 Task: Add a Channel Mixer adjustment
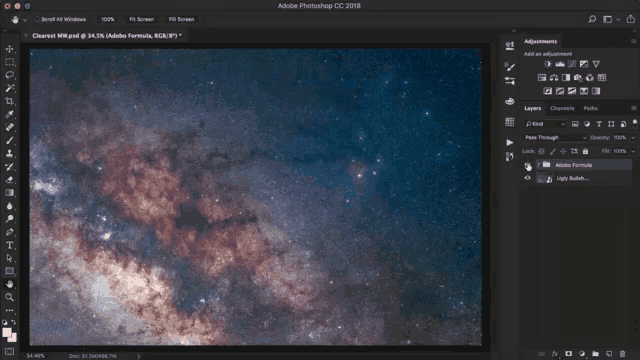[x=590, y=78]
